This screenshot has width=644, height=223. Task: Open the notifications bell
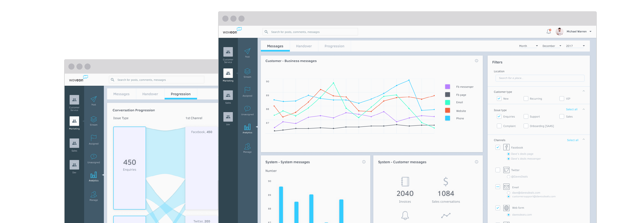(548, 32)
